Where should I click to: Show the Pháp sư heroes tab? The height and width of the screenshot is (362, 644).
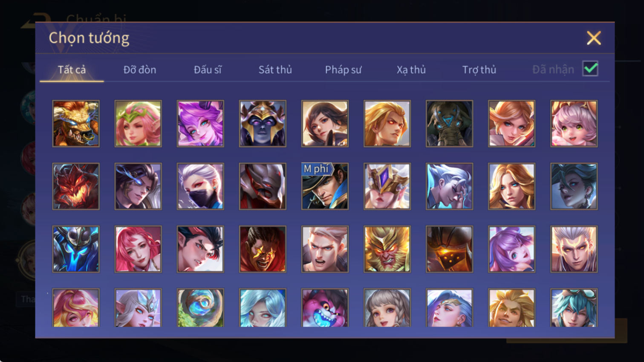343,70
